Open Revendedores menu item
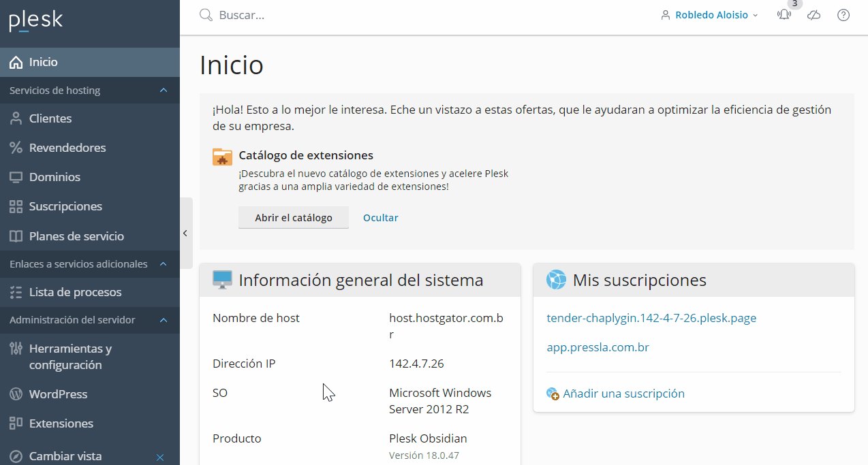Screen dimensions: 868x465 click(90, 148)
